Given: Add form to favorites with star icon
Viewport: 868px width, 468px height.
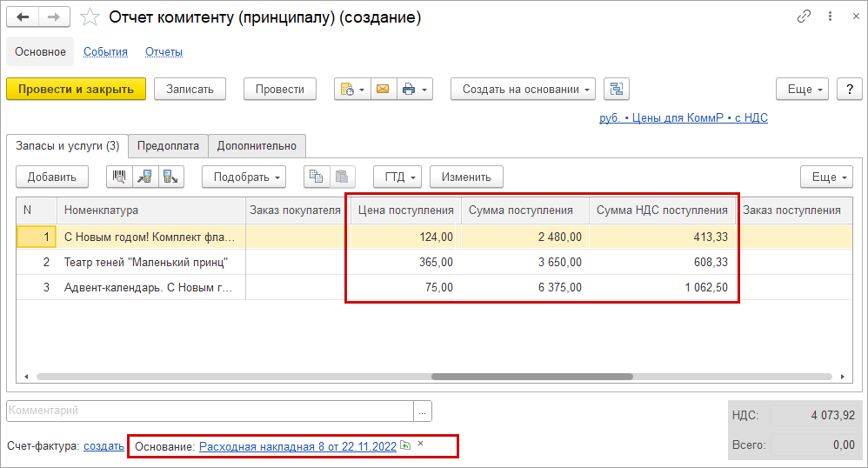Looking at the screenshot, I should [90, 17].
